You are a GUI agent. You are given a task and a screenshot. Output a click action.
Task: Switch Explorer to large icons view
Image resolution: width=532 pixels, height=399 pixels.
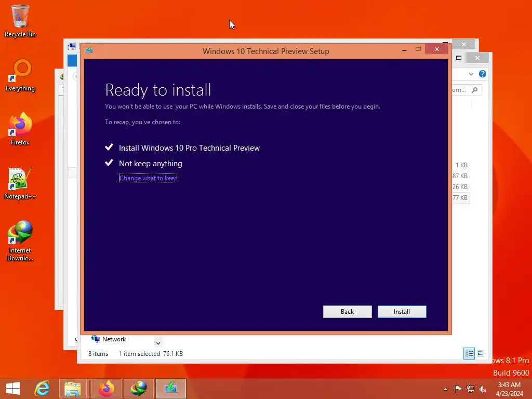[481, 353]
